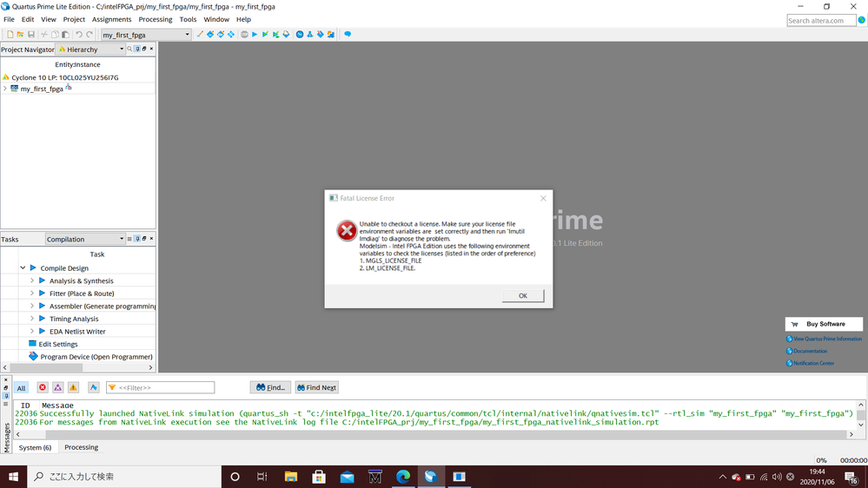Click the Open File toolbar icon

20,35
